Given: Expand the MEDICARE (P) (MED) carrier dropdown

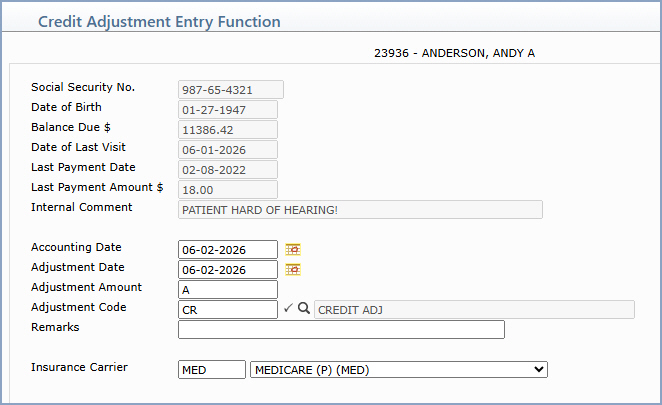Looking at the screenshot, I should pyautogui.click(x=399, y=370).
